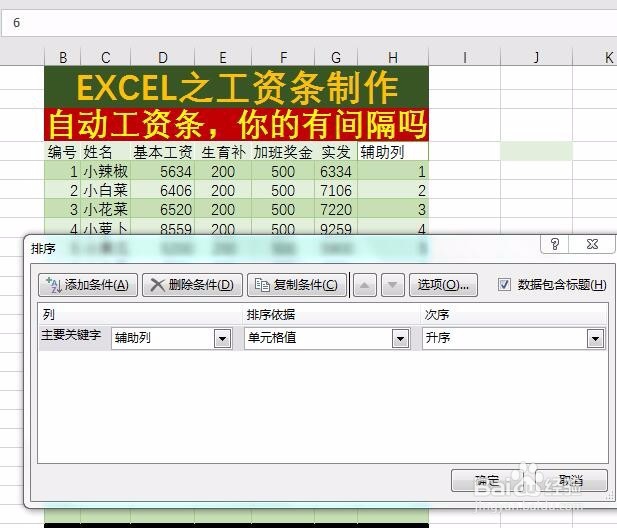
Task: Select the 实发 header cell
Action: tap(336, 151)
